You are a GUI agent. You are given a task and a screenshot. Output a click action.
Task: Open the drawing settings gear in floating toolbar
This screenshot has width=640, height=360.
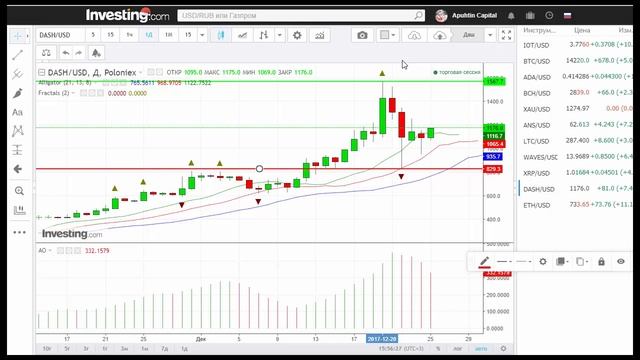click(543, 261)
